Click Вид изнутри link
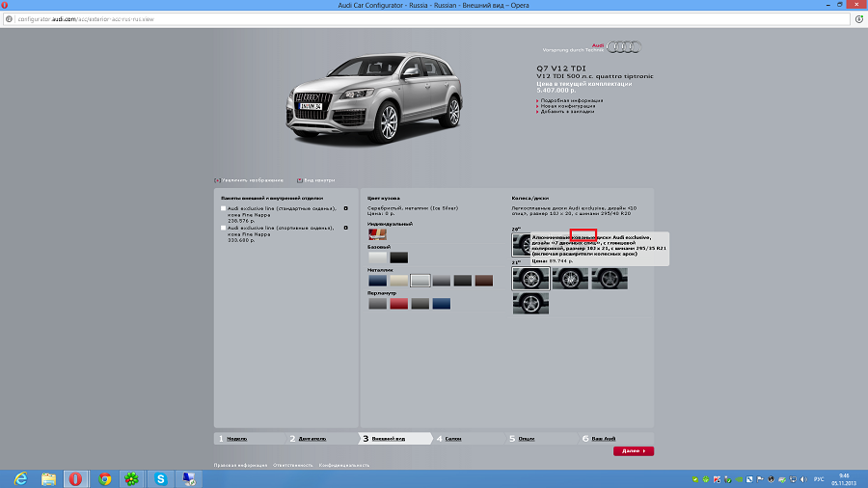 pos(319,180)
